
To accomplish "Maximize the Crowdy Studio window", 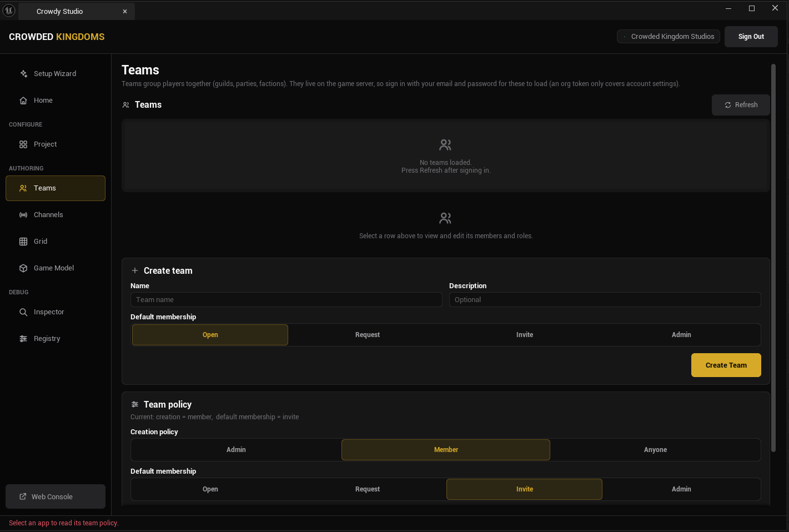I will coord(752,8).
